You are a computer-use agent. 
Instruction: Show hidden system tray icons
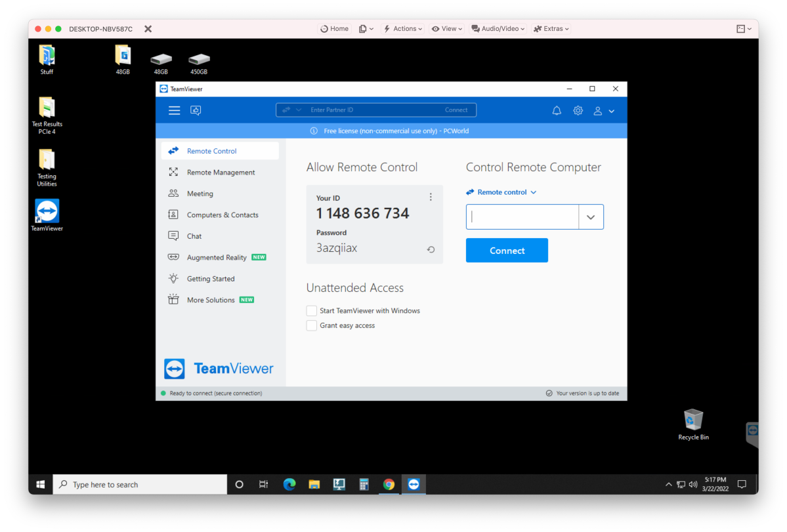pos(668,484)
